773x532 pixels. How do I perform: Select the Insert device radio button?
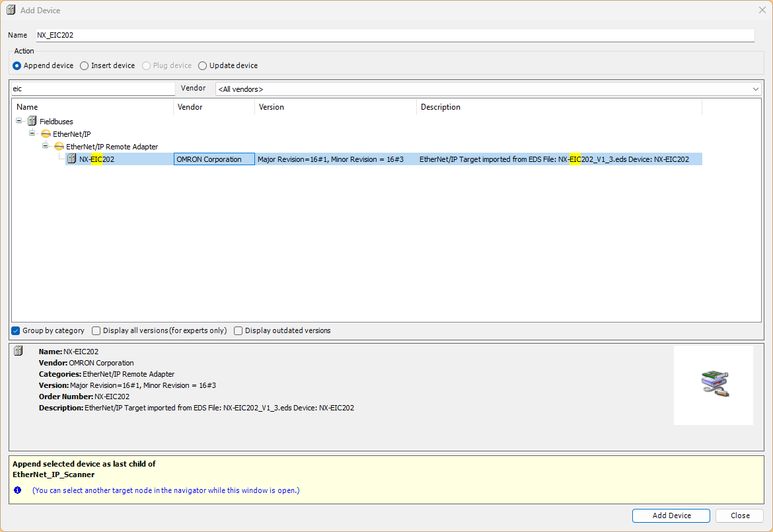[84, 66]
